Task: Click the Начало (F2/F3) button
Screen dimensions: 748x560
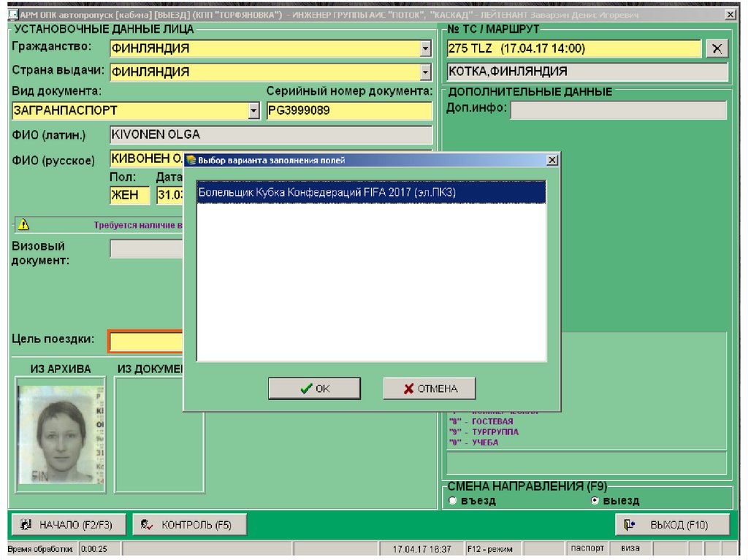Action: click(x=68, y=524)
